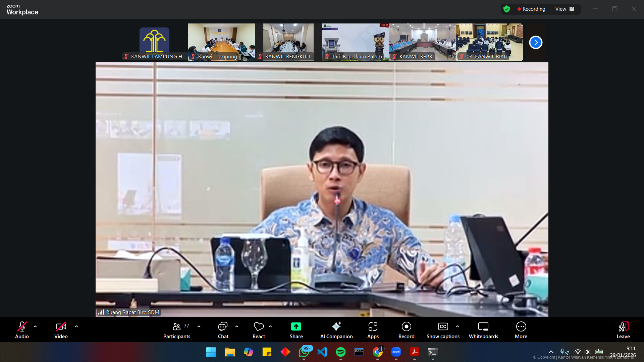Image resolution: width=644 pixels, height=362 pixels.
Task: Open AI Companion
Action: click(336, 330)
